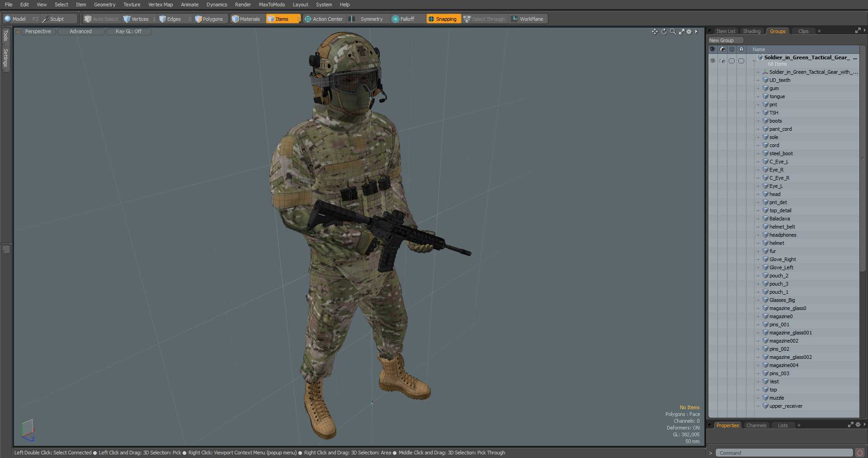Toggle render visibility for Soldier group
The image size is (868, 458).
(722, 61)
